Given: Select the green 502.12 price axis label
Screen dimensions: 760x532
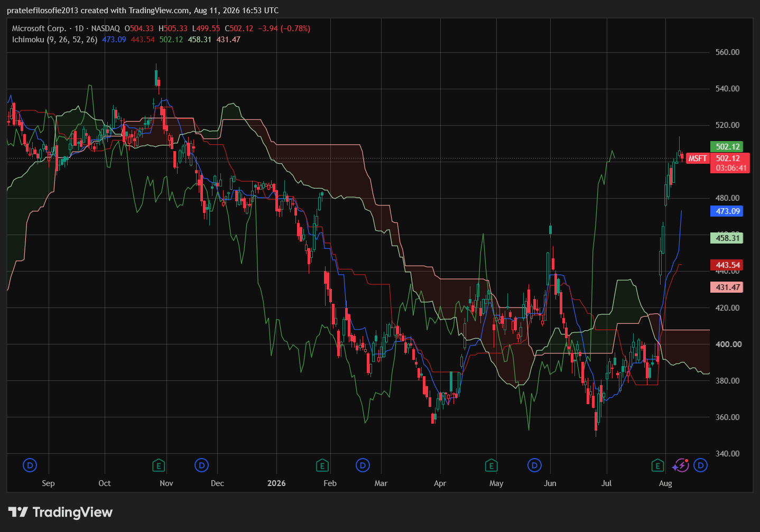Looking at the screenshot, I should 727,147.
